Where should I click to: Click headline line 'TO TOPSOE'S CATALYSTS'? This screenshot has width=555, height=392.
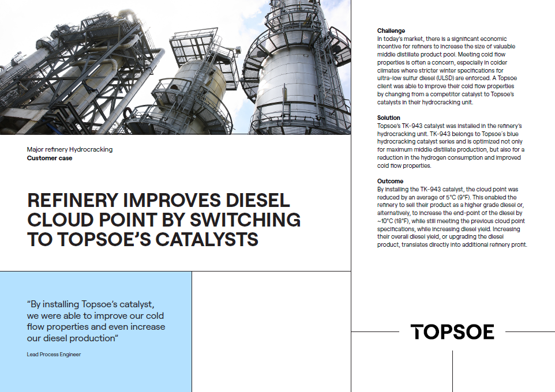142,239
